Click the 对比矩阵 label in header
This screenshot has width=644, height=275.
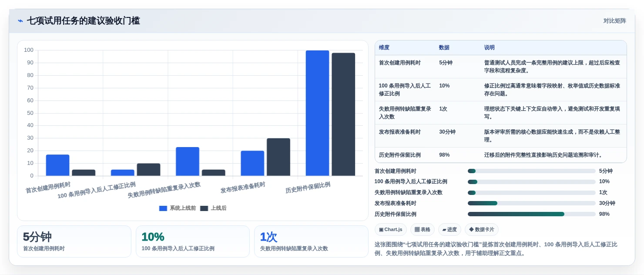614,21
